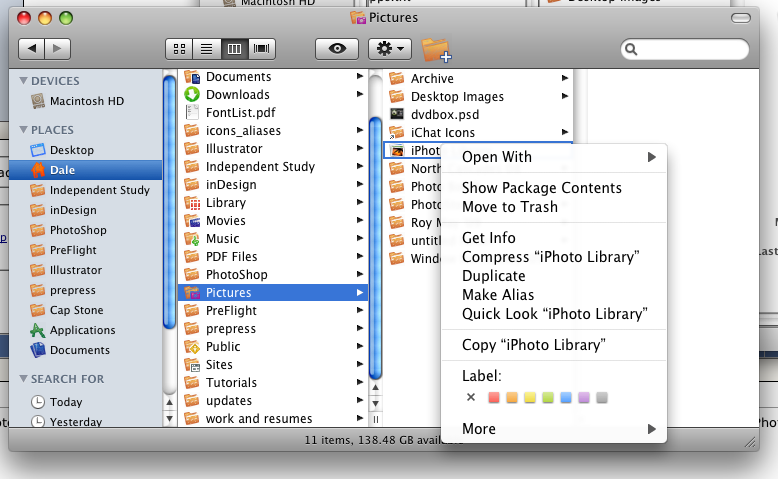Choose Copy "iPhoto Library"

tap(554, 345)
